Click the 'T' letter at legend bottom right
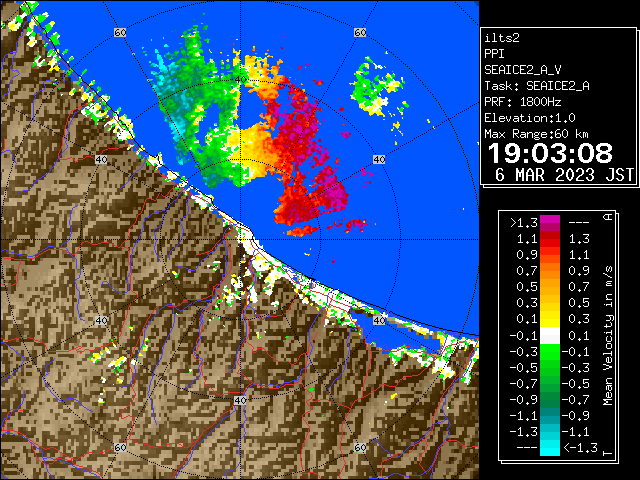 608,452
